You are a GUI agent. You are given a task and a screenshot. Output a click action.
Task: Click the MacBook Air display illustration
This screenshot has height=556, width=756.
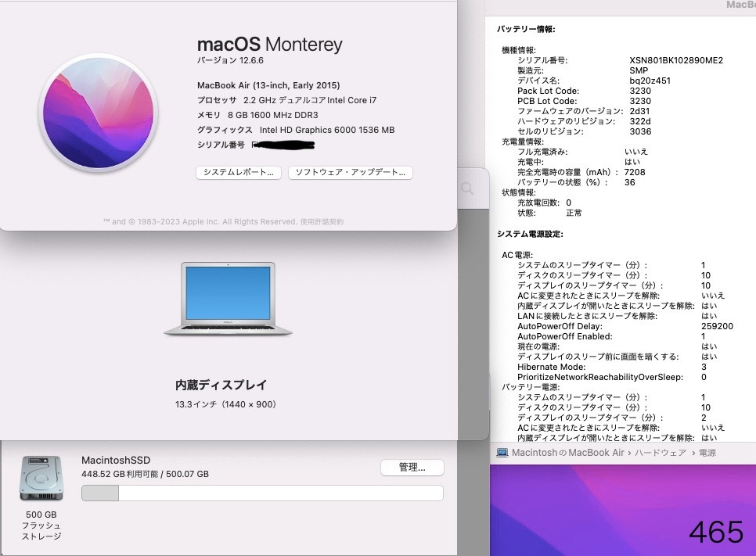click(x=228, y=299)
